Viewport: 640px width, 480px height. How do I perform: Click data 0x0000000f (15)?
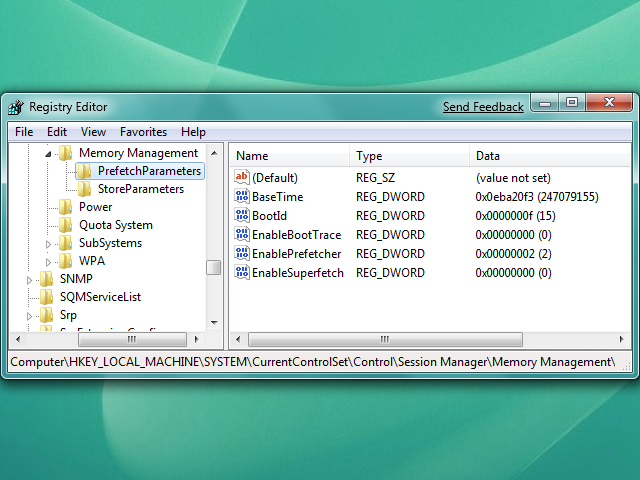(515, 216)
